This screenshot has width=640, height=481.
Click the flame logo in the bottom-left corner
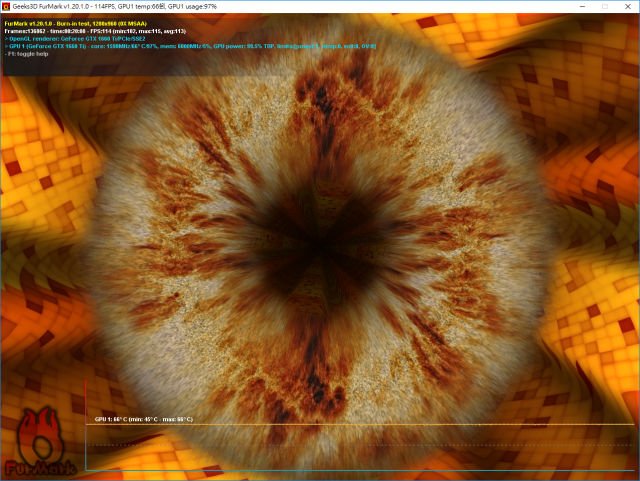click(x=40, y=434)
